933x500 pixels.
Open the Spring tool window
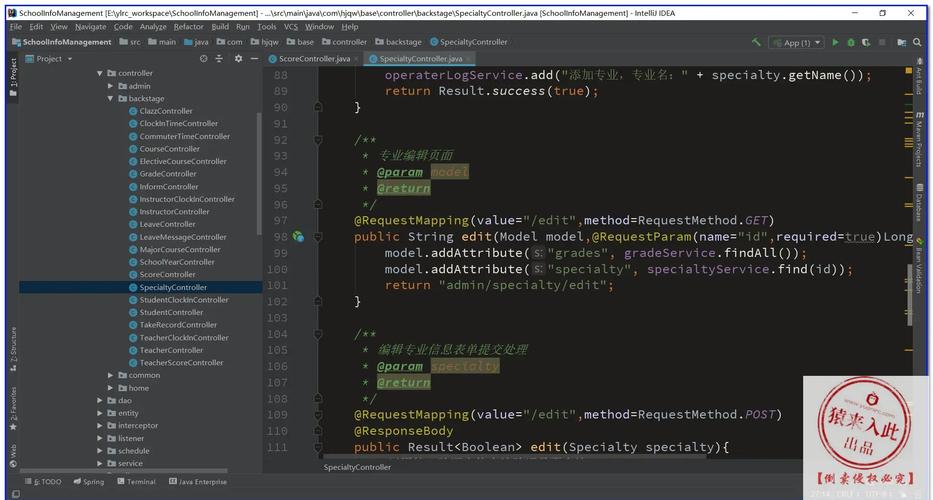[x=89, y=482]
